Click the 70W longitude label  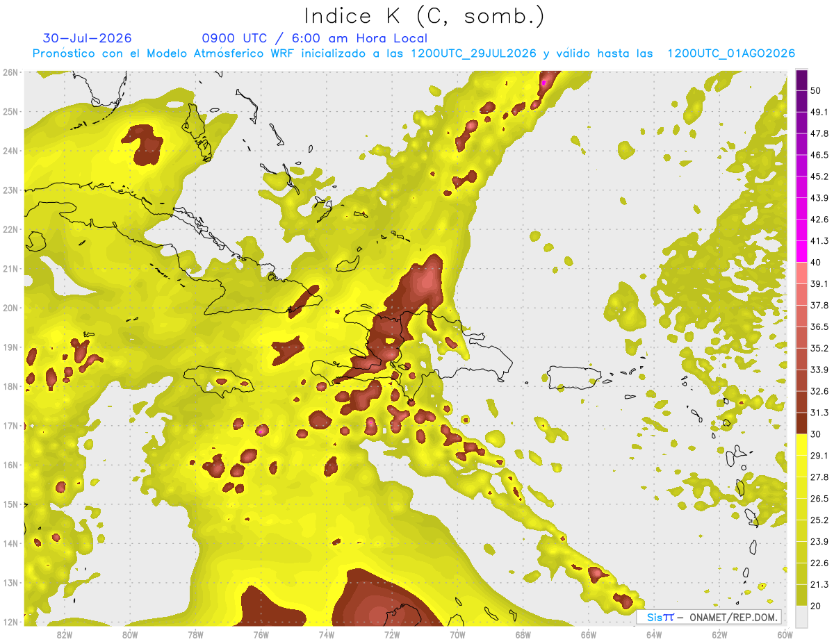click(x=457, y=635)
